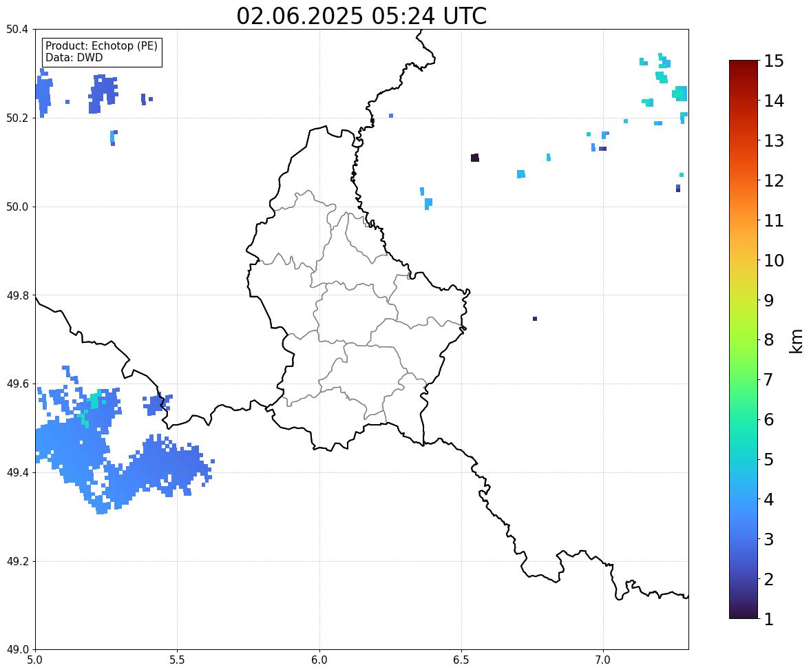Click the dark purple echo cell near 6.55E 50.1N

pos(475,158)
